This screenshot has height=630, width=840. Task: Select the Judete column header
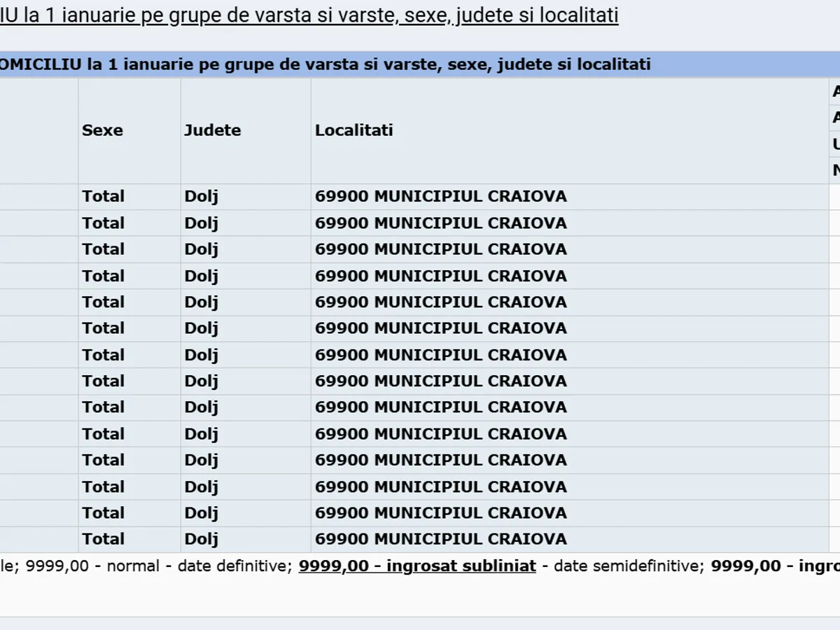point(212,130)
